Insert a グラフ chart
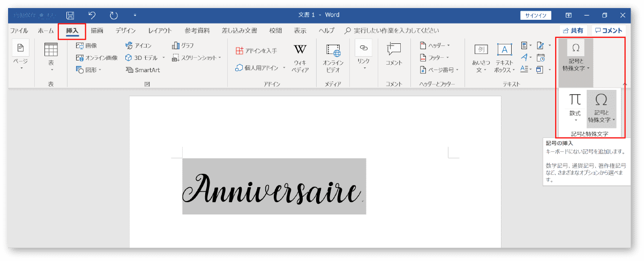Screen dimensions: 644x261 pyautogui.click(x=183, y=45)
